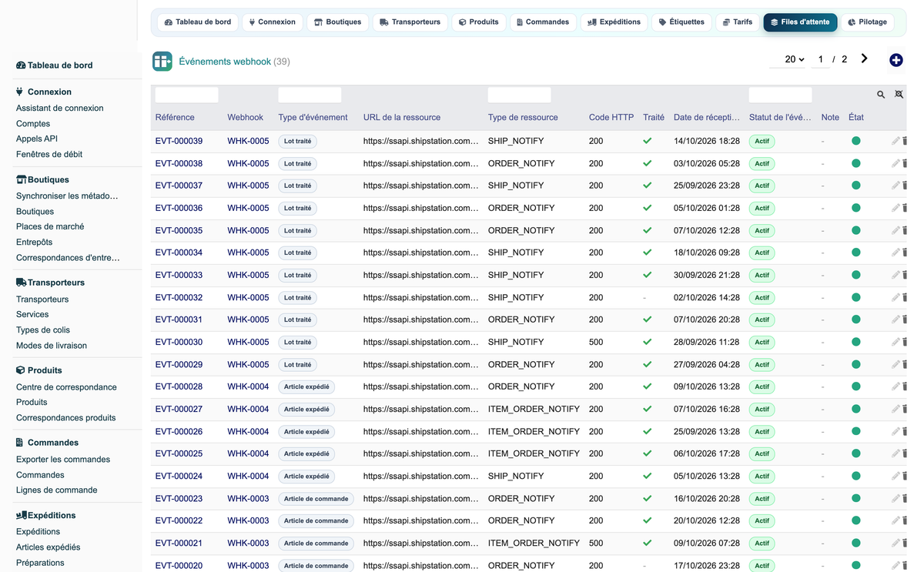Delete EVT-000028 using trash icon

coord(905,386)
